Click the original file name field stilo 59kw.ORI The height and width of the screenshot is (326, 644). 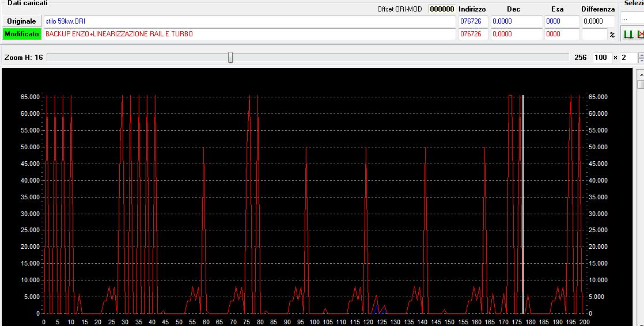click(x=249, y=21)
